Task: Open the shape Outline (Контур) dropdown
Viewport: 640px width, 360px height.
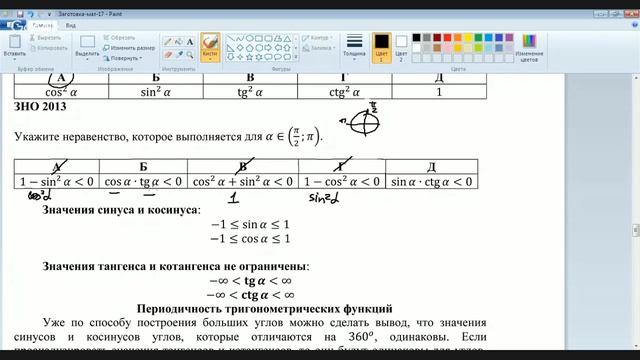Action: (317, 38)
